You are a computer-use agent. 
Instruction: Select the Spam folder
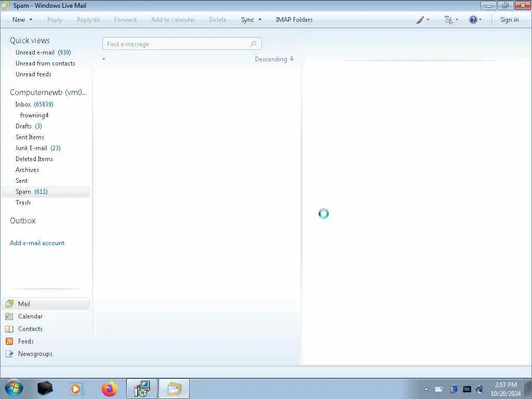(46, 192)
